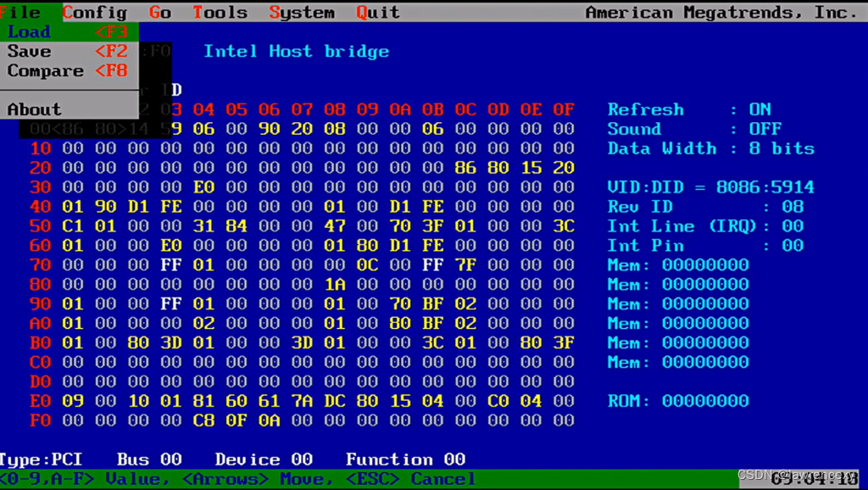868x490 pixels.
Task: Select byte 47 in row 50
Action: click(334, 226)
